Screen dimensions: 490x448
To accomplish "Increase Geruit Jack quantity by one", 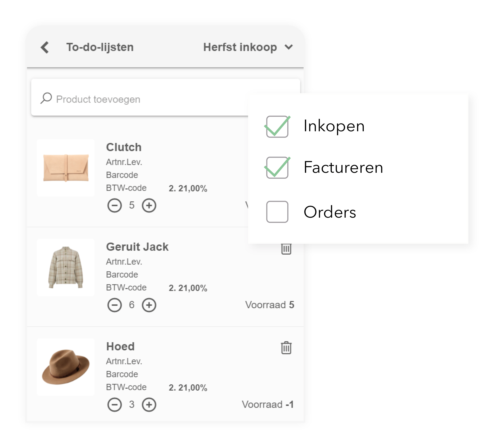I will (149, 305).
